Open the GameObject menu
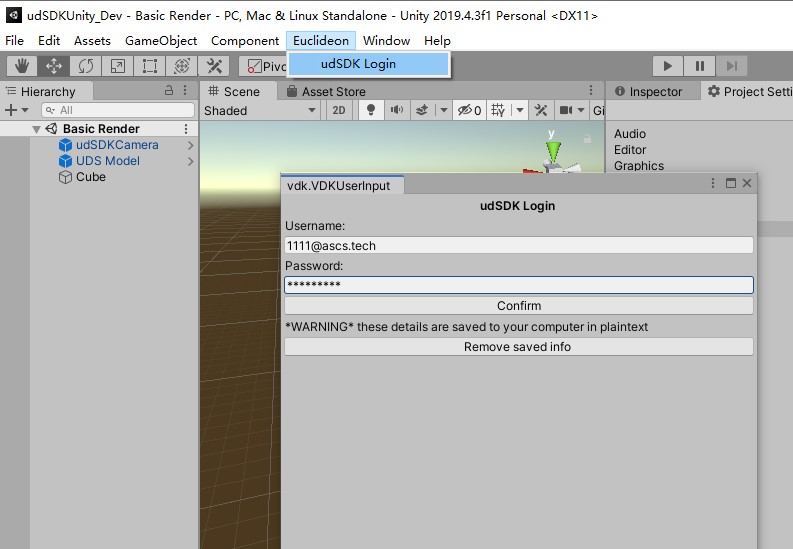Image resolution: width=793 pixels, height=549 pixels. (x=161, y=40)
